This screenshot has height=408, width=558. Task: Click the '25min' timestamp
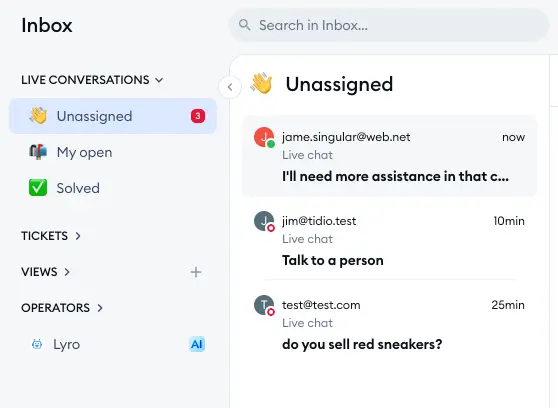point(508,305)
